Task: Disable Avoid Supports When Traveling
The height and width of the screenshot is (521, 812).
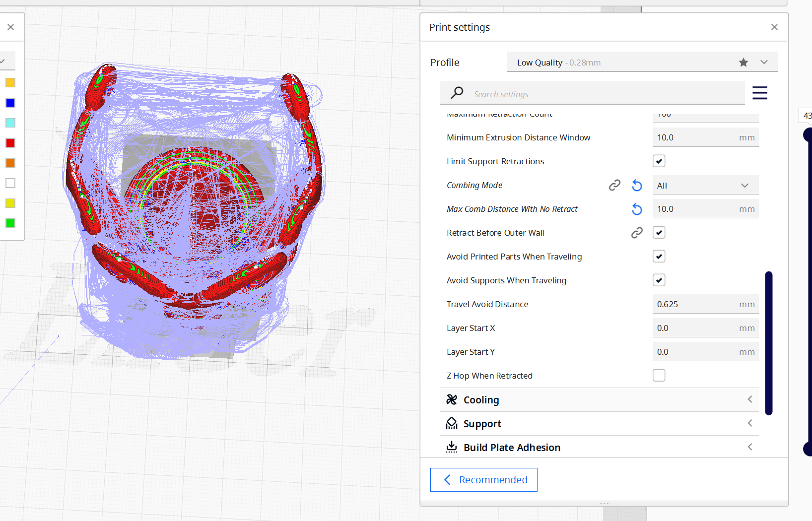Action: pyautogui.click(x=659, y=280)
